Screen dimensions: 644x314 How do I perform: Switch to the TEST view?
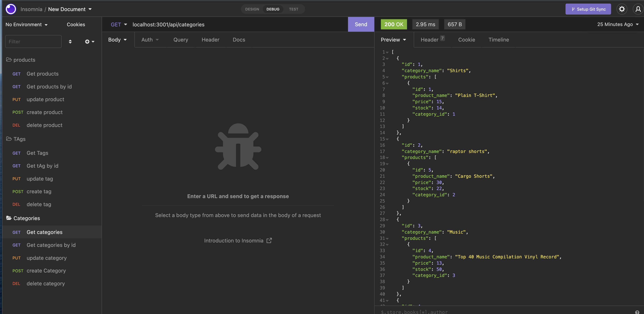pyautogui.click(x=294, y=9)
